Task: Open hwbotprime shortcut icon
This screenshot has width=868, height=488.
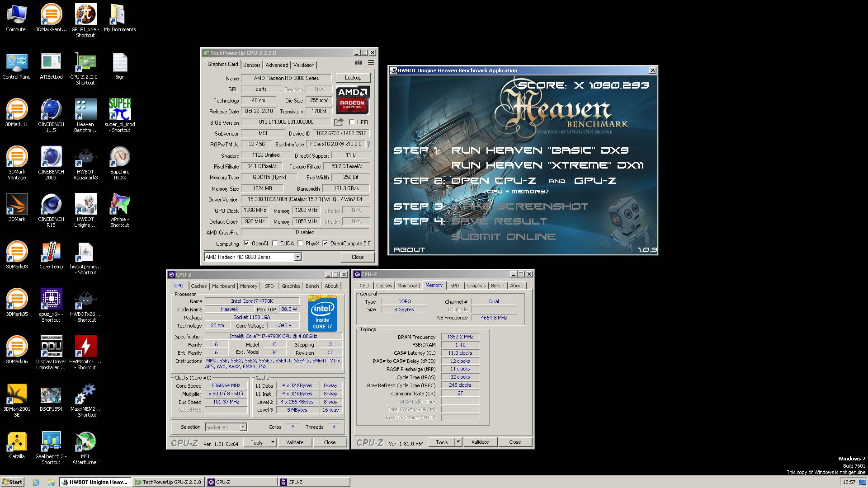Action: coord(85,258)
